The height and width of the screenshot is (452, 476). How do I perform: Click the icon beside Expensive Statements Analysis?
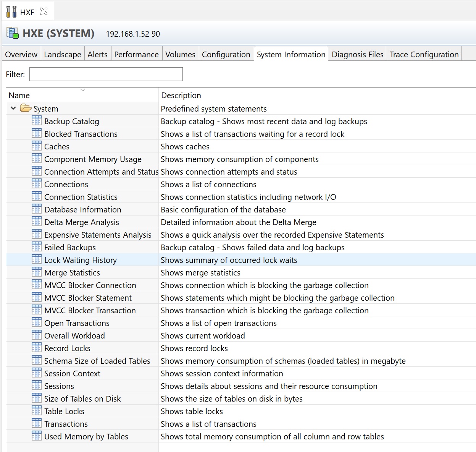click(37, 235)
